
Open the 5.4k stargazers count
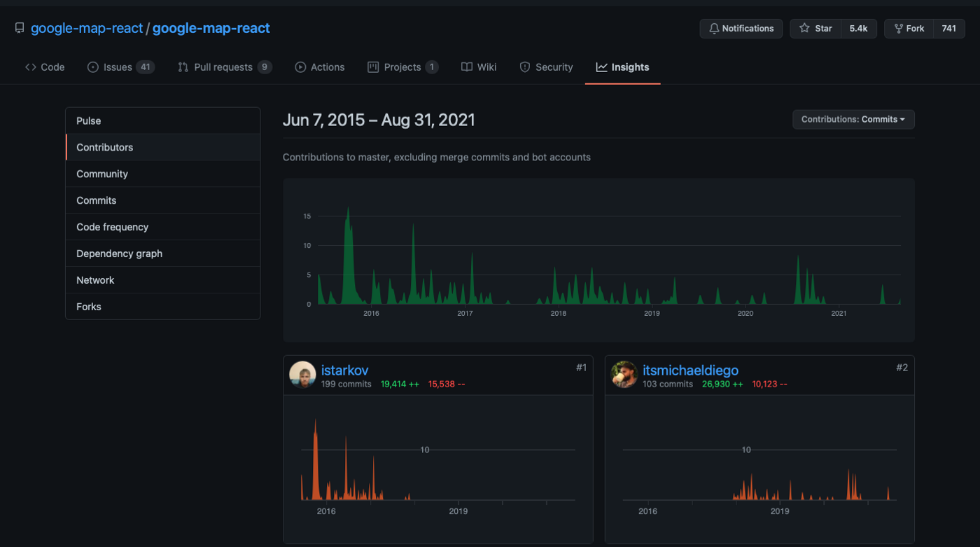[859, 29]
